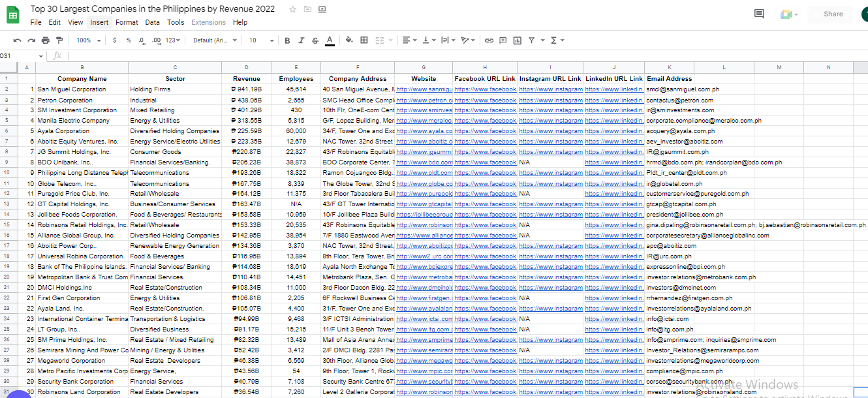Select the Email Address header cell
The width and height of the screenshot is (868, 398).
tap(670, 79)
